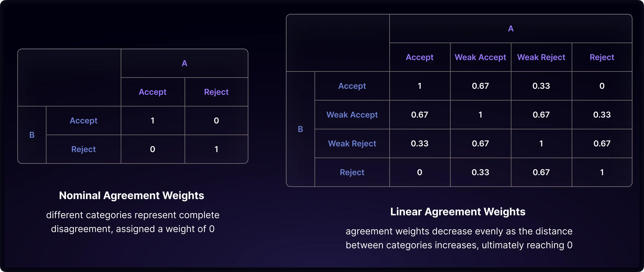644x272 pixels.
Task: Click linear cell B Weak Accept, A Reject
Action: (602, 115)
